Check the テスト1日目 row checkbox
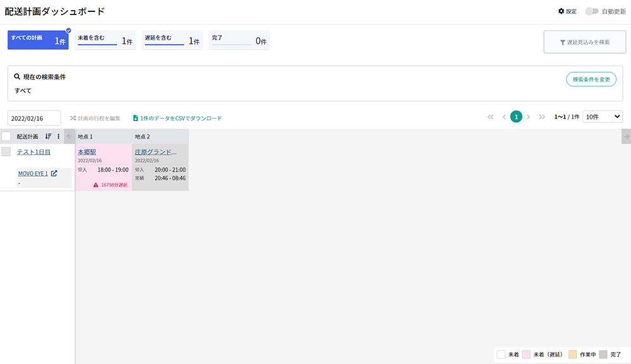The width and height of the screenshot is (631, 364). pyautogui.click(x=6, y=151)
